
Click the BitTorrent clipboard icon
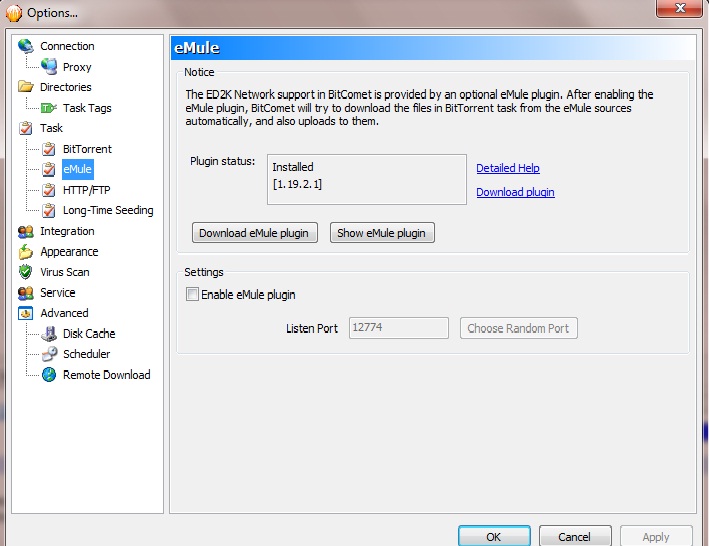pos(49,149)
